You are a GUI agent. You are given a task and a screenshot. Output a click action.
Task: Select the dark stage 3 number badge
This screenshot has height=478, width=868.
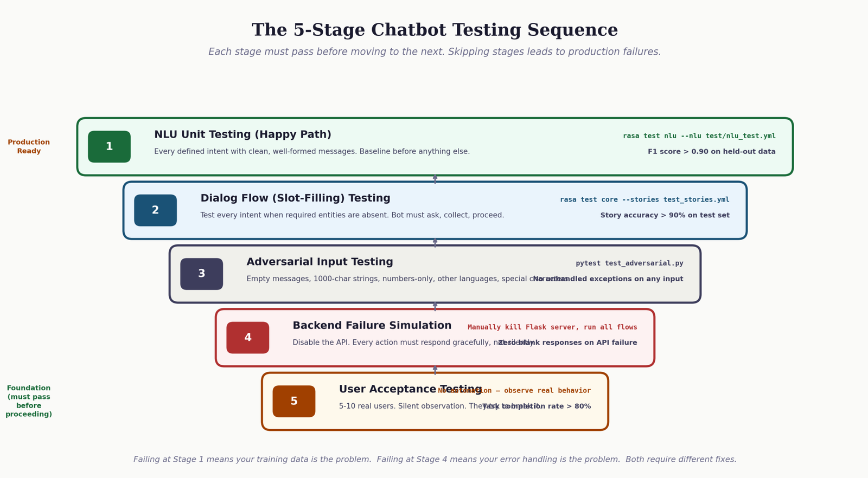click(x=201, y=274)
